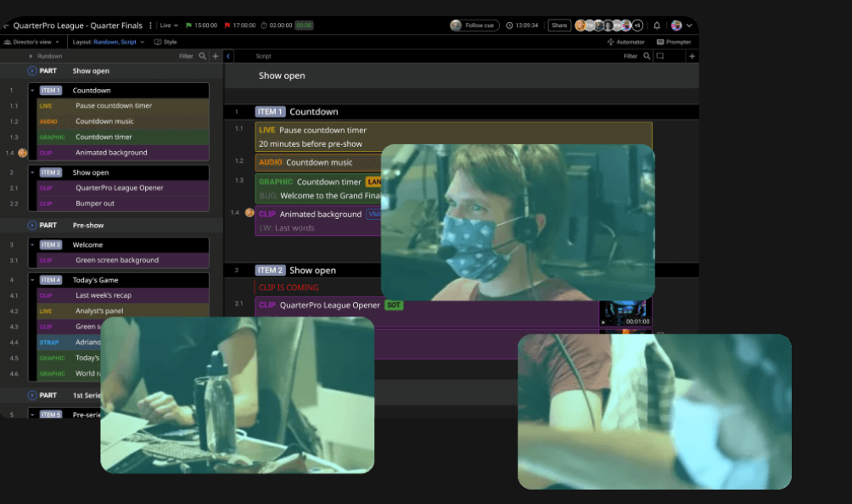This screenshot has width=852, height=504.
Task: Click the red end flag 17:00:00
Action: [239, 25]
